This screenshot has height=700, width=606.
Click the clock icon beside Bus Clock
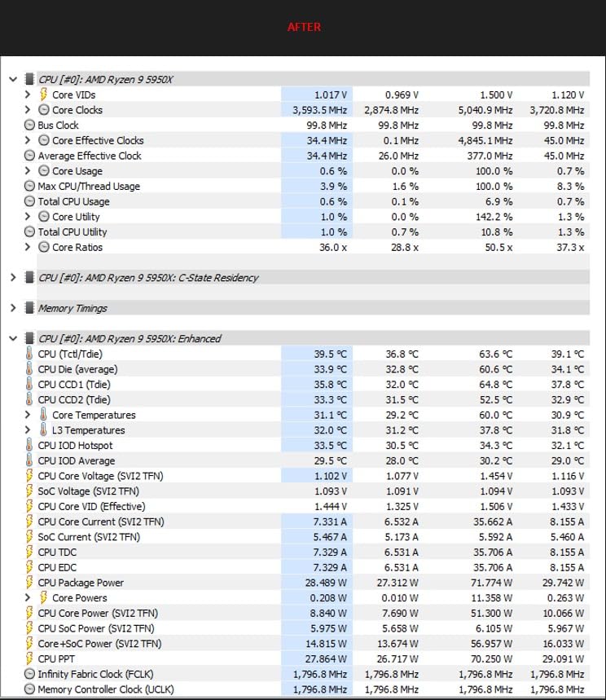point(29,125)
